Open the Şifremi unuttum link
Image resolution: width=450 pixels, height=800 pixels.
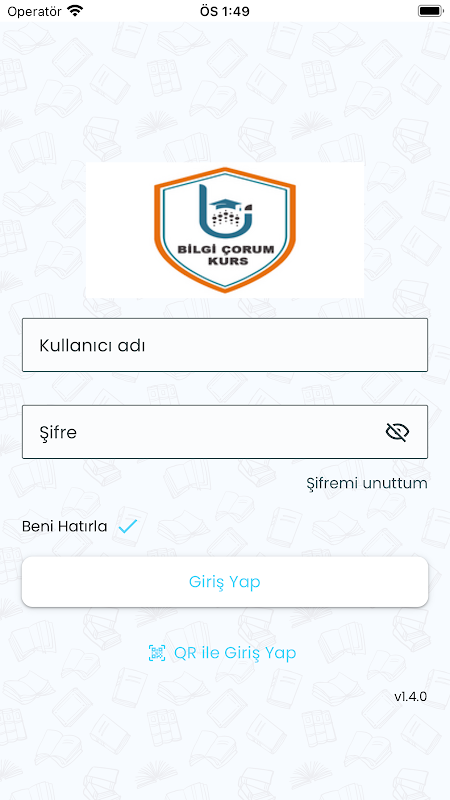tap(367, 483)
